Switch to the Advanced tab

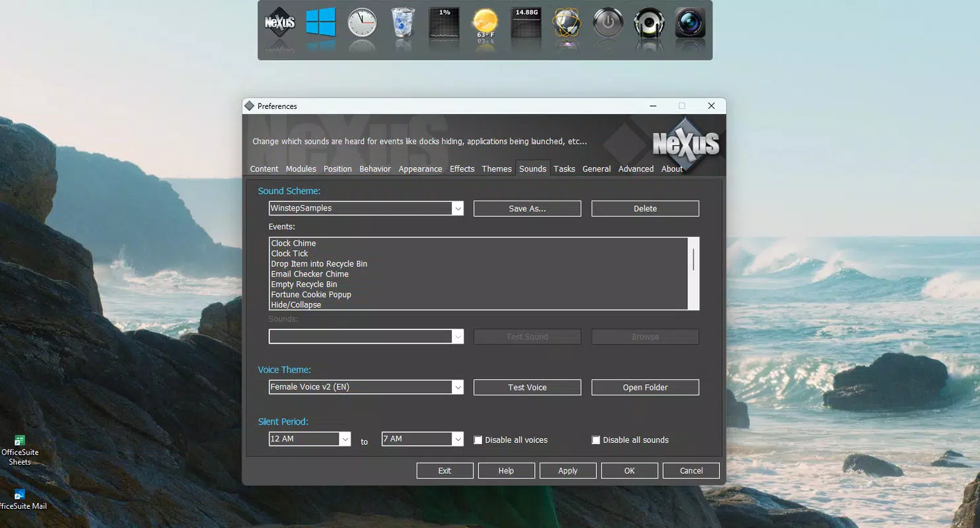pos(636,169)
